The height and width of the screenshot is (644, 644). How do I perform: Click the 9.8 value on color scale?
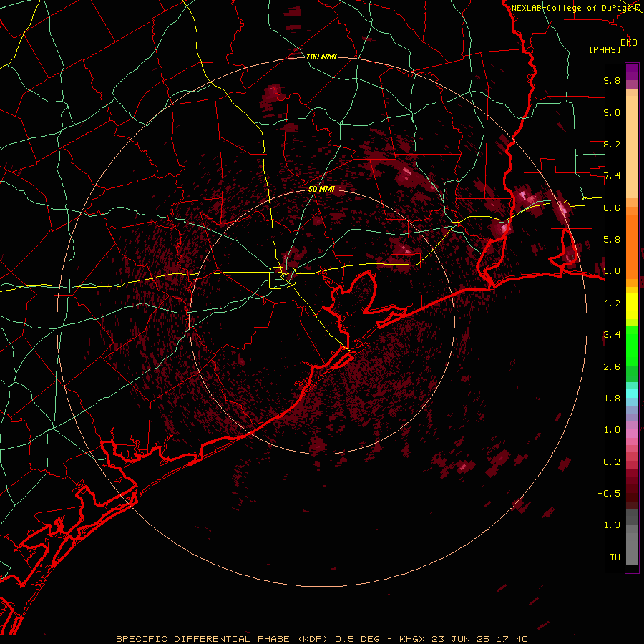[612, 80]
